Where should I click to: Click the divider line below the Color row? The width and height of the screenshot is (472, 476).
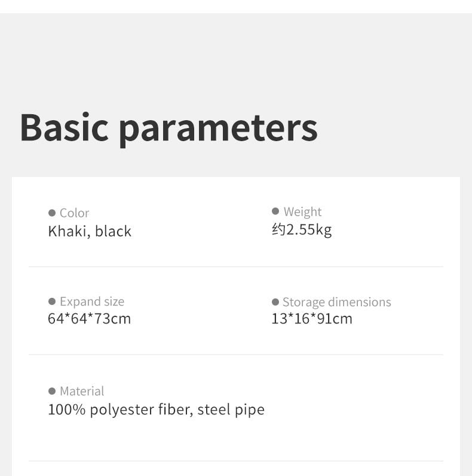click(x=235, y=267)
